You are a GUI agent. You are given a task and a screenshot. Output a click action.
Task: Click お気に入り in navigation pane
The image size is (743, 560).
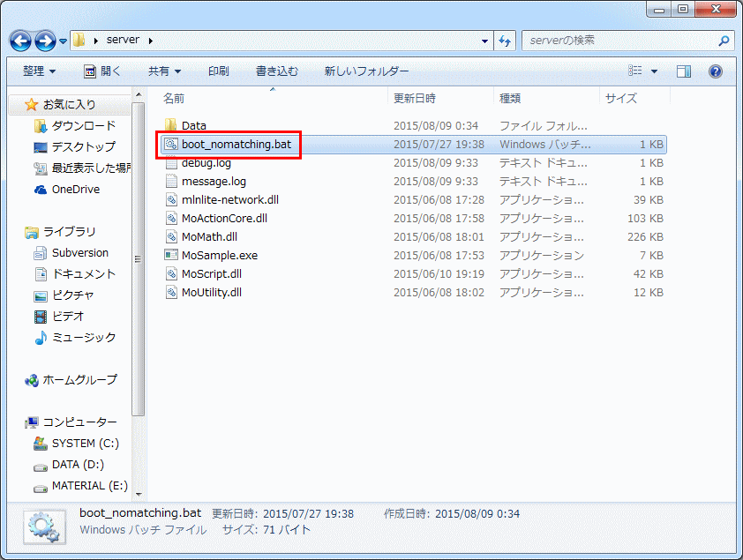[x=69, y=104]
